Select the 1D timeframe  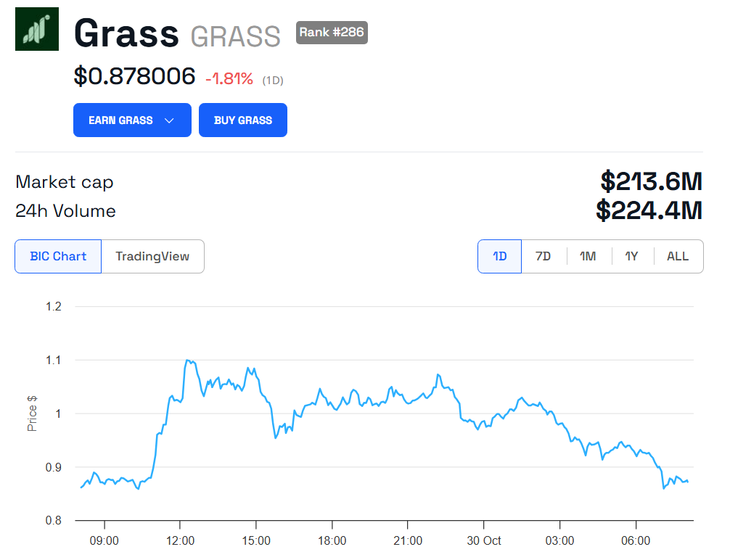(499, 256)
